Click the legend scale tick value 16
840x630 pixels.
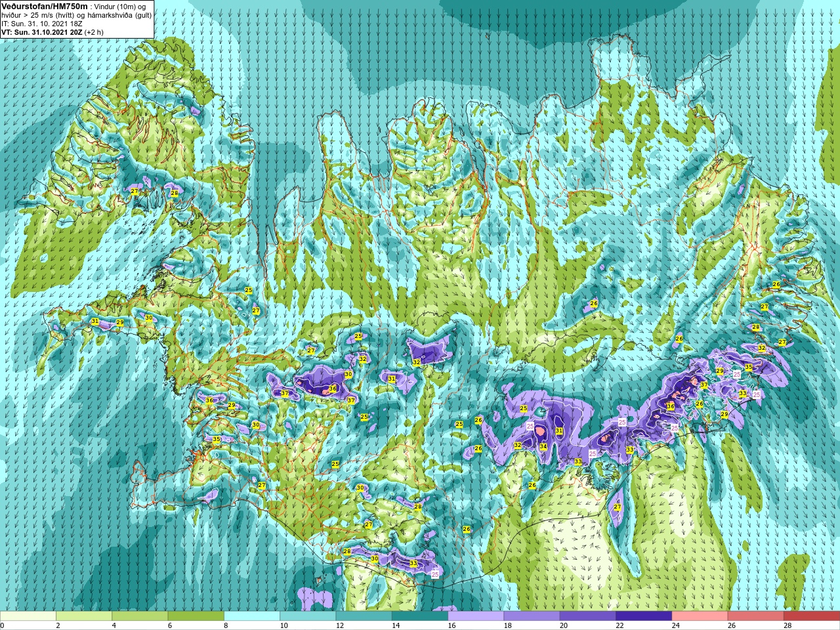[451, 626]
